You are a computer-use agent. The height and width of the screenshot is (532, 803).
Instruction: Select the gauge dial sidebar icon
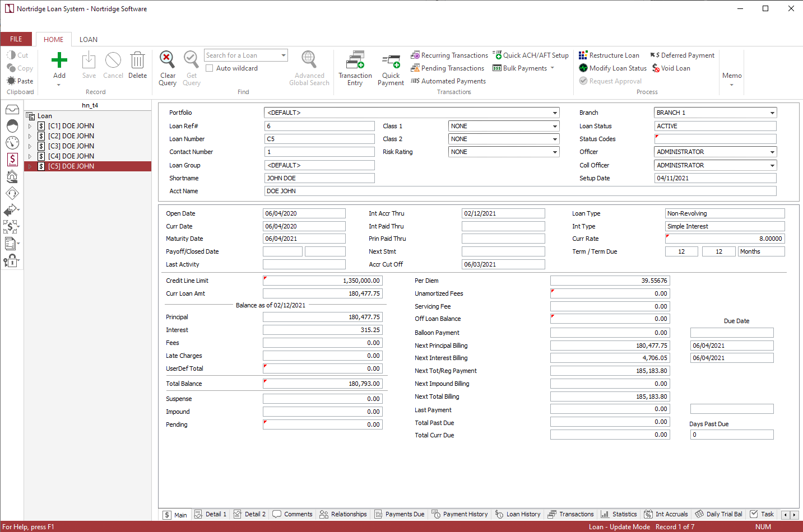(12, 143)
